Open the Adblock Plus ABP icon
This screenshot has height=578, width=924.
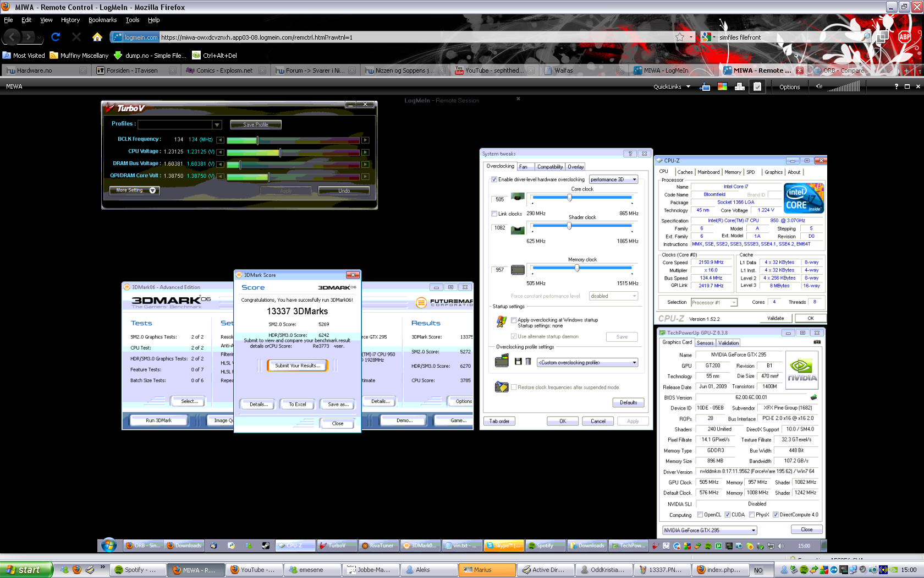coord(904,37)
